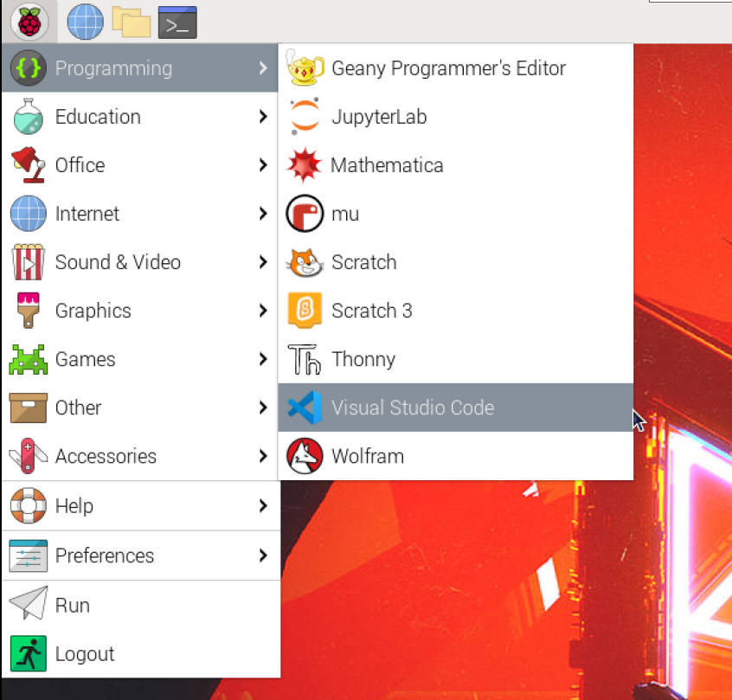Expand the Office submenu arrow
Screen dimensions: 732x700
[263, 165]
